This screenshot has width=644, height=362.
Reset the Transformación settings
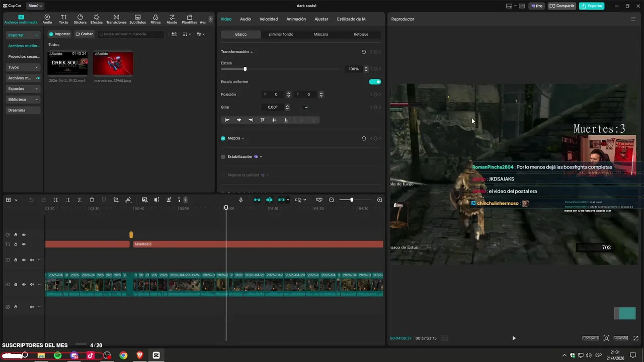click(x=364, y=52)
